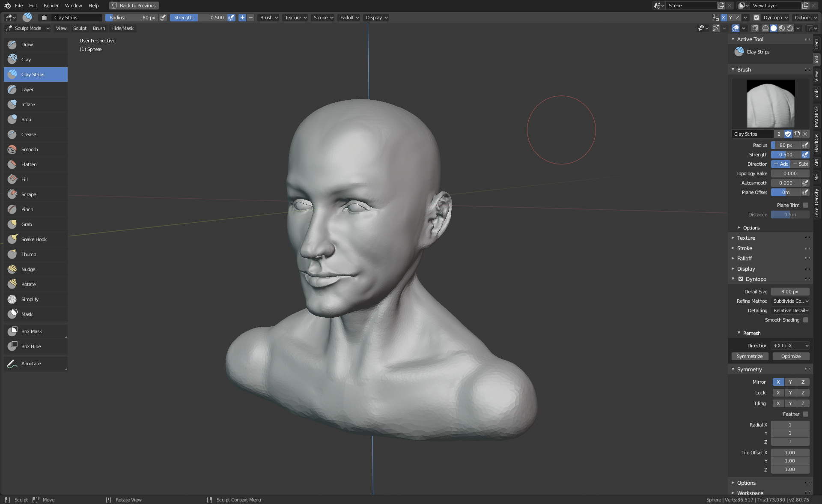Screen dimensions: 822x504
Task: Click the Symmetrize button
Action: [x=750, y=356]
